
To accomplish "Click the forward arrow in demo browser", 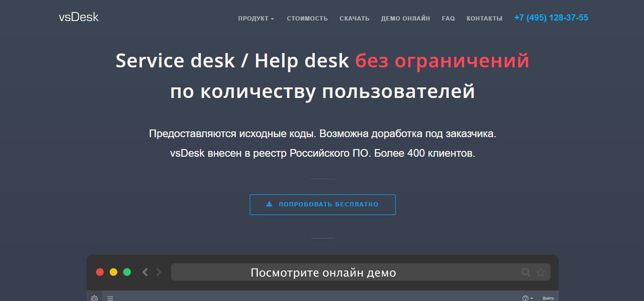I will (x=159, y=272).
